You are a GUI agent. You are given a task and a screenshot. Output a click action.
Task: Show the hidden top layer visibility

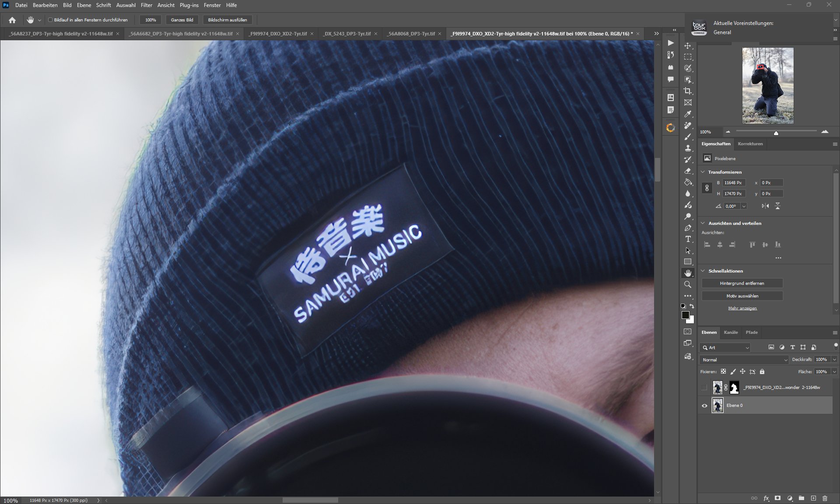(x=704, y=387)
